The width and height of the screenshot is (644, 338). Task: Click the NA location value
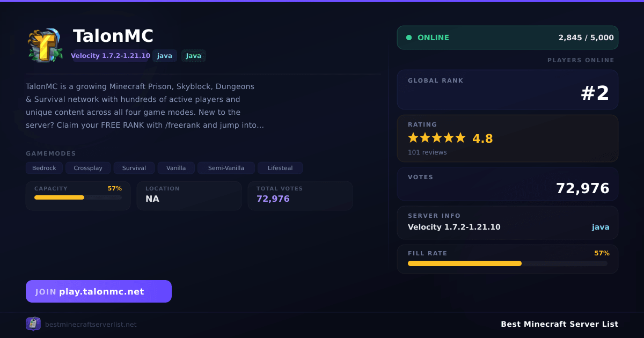152,199
